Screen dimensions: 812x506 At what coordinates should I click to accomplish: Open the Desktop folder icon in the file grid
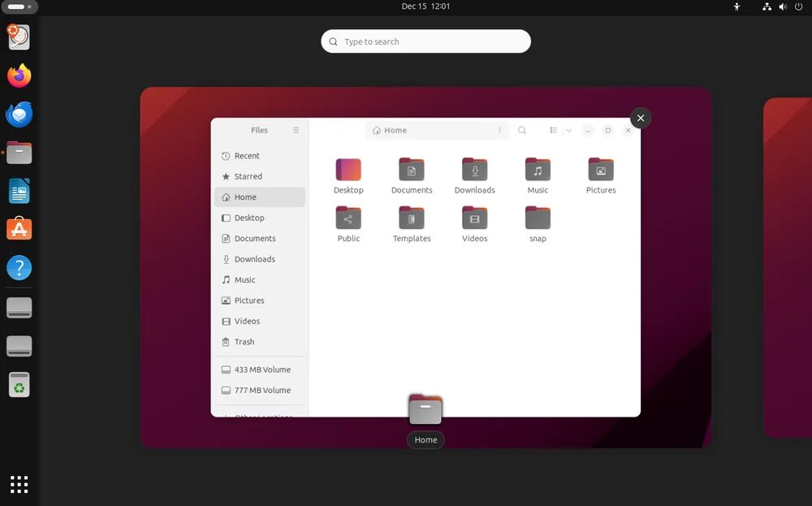click(348, 170)
